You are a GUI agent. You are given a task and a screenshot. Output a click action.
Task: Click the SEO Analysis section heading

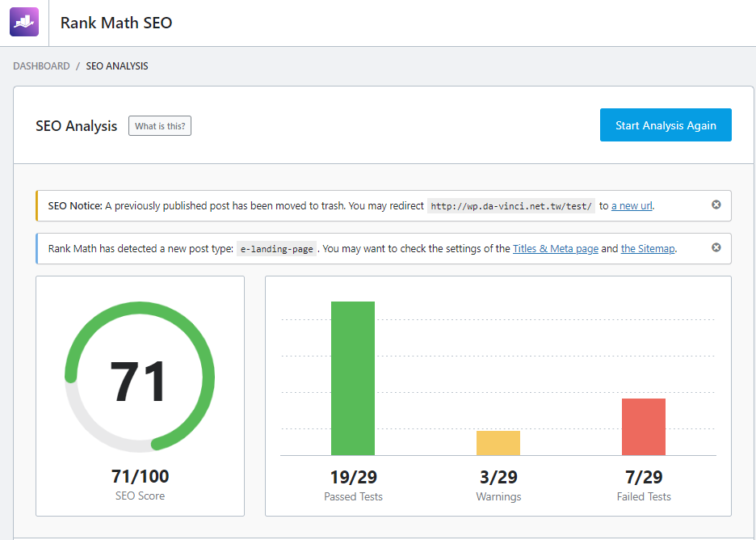pyautogui.click(x=76, y=126)
